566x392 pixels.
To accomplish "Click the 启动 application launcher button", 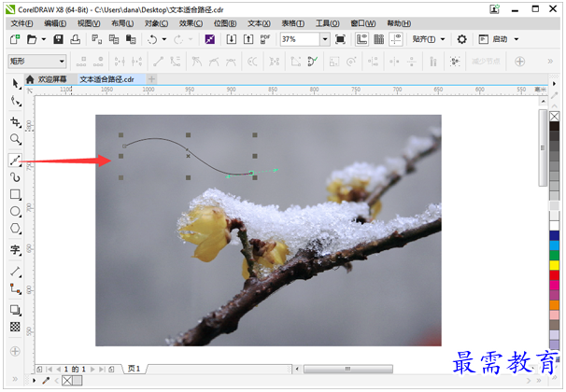I will point(493,39).
